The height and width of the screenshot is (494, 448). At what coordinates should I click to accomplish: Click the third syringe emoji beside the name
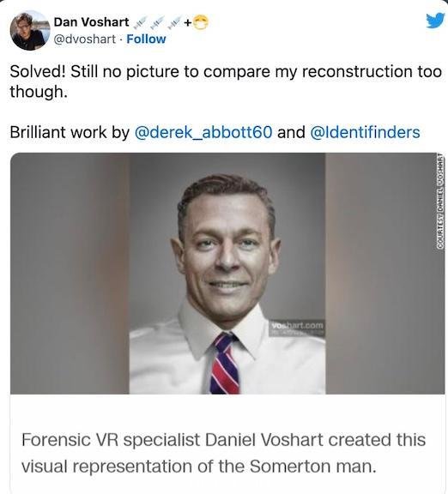tap(175, 22)
